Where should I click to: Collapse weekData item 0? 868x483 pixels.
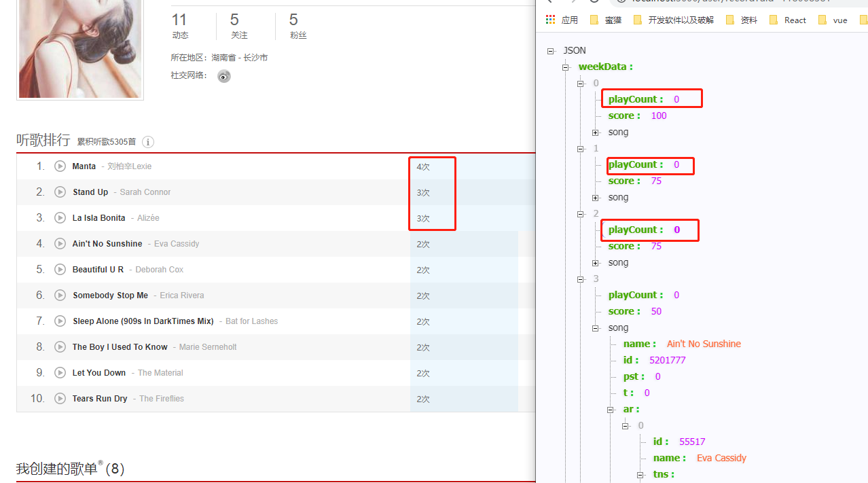tap(580, 84)
